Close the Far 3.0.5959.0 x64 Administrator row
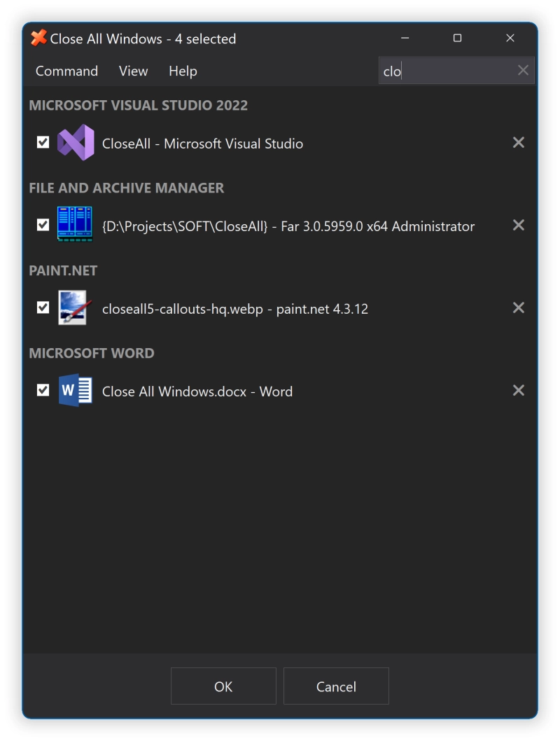The image size is (560, 741). coord(519,225)
